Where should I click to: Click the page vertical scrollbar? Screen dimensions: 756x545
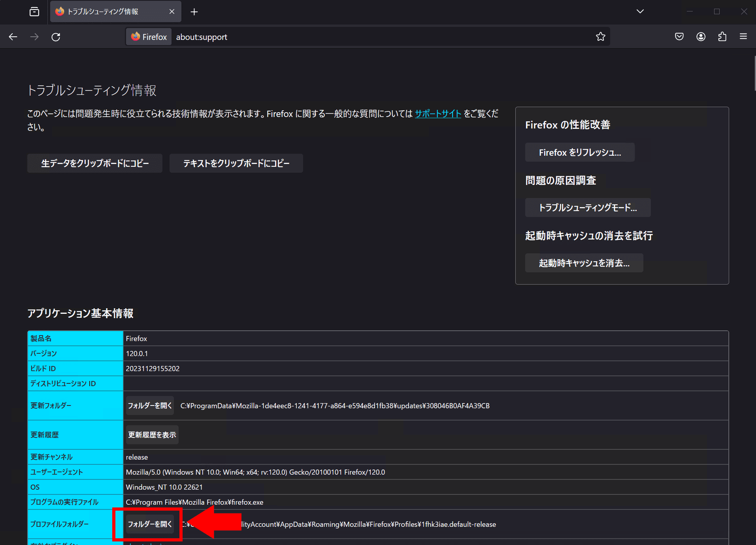pyautogui.click(x=754, y=73)
